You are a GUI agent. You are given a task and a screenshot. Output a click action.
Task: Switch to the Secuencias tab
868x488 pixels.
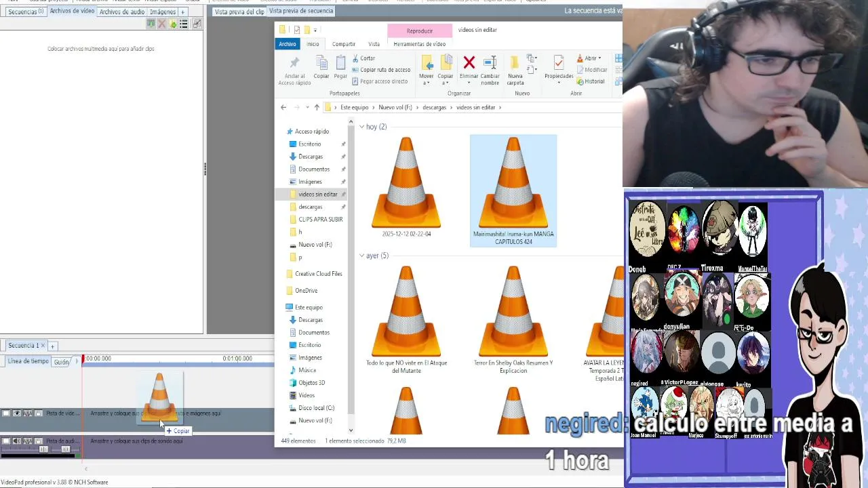[26, 12]
